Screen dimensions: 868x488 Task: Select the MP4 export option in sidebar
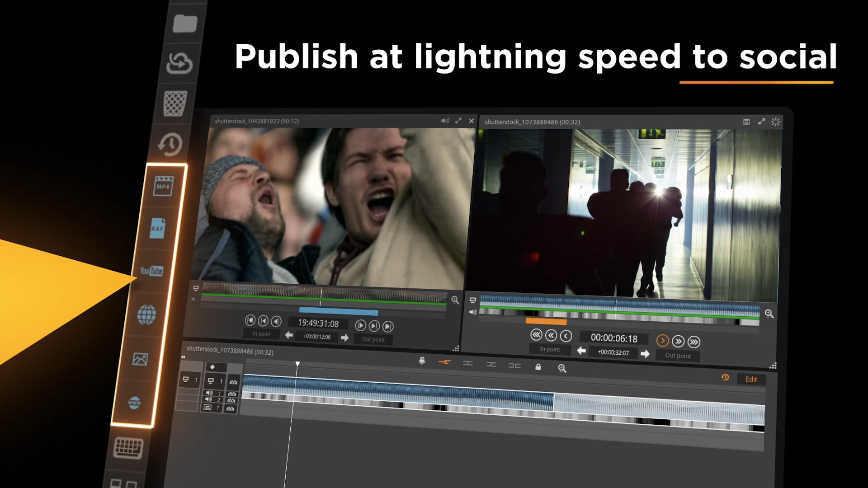coord(163,187)
